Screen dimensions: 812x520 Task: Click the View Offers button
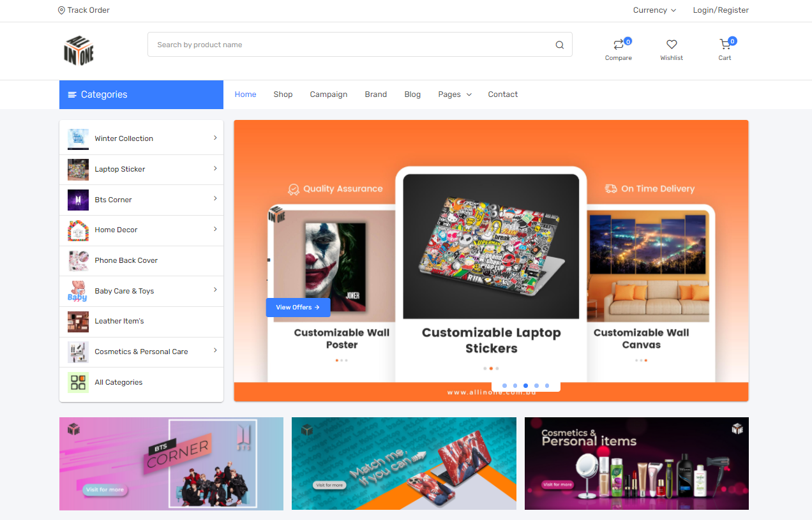[297, 308]
